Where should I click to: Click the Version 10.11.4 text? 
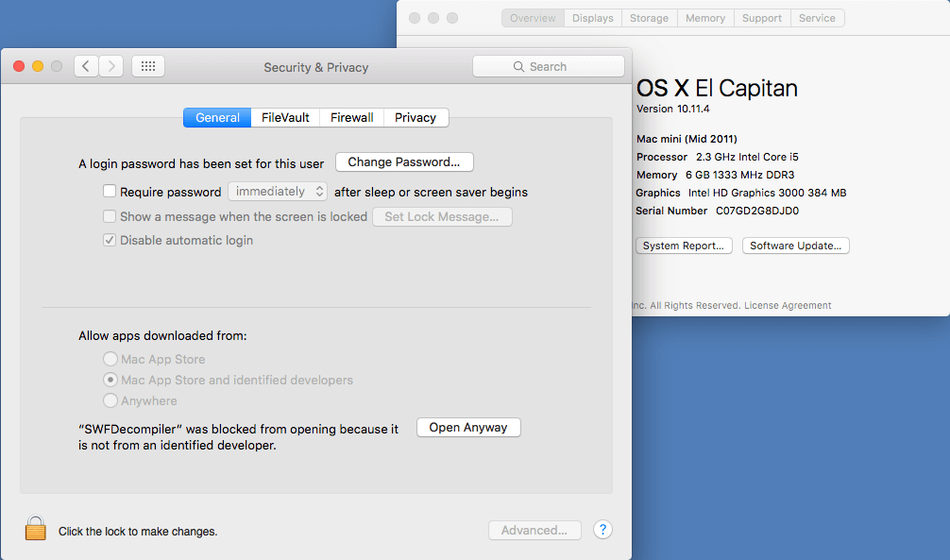673,110
